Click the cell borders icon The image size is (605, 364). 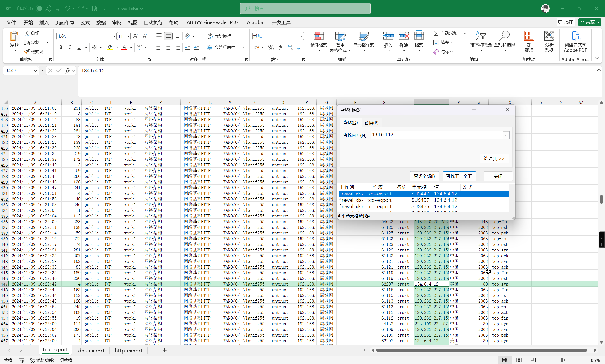click(95, 47)
